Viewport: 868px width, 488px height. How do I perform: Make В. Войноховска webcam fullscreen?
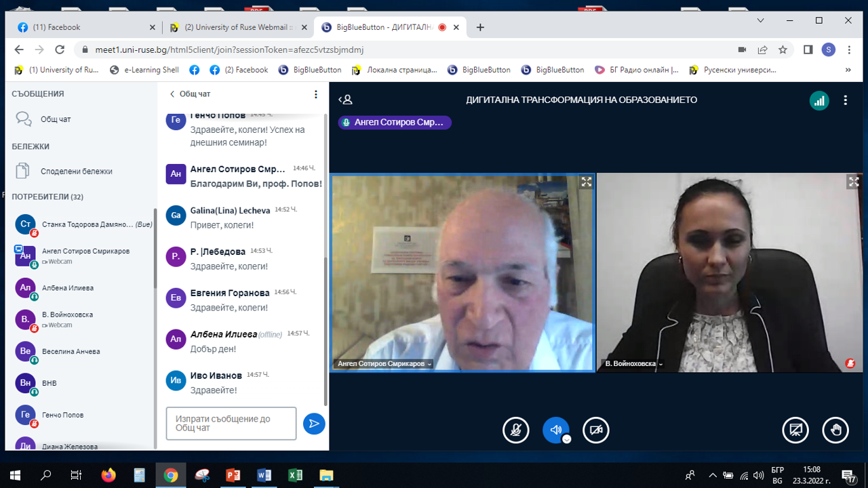coord(853,182)
